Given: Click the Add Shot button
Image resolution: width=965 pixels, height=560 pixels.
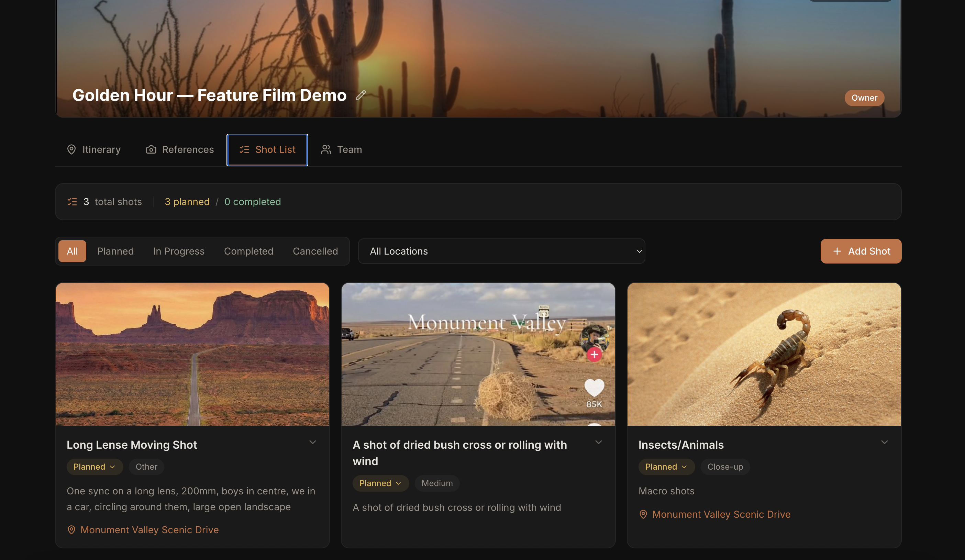Looking at the screenshot, I should tap(861, 251).
